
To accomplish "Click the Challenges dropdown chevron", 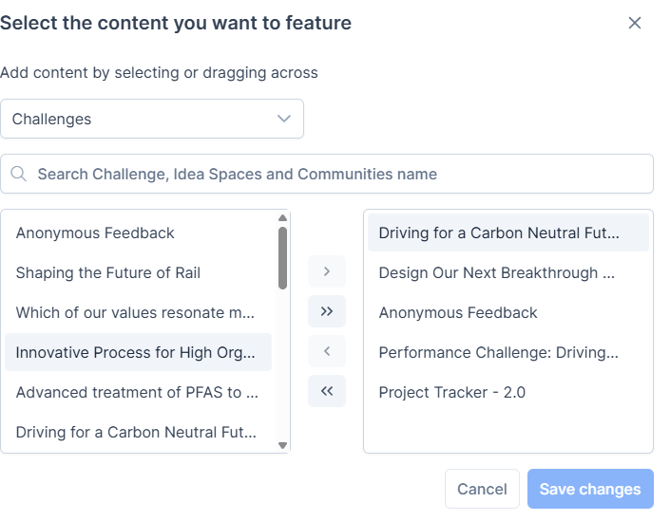I will 284,119.
